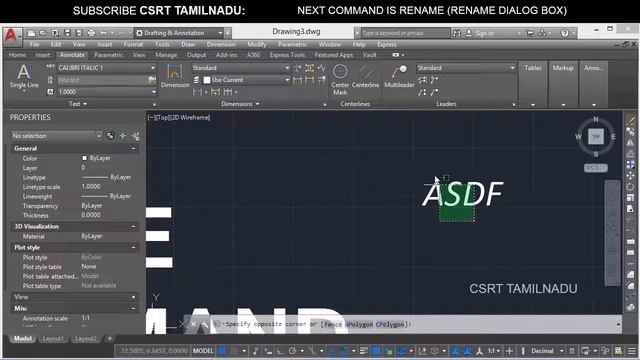640x360 pixels.
Task: Open the CALIBRI ITALIC 1 text style dropdown
Action: click(153, 68)
